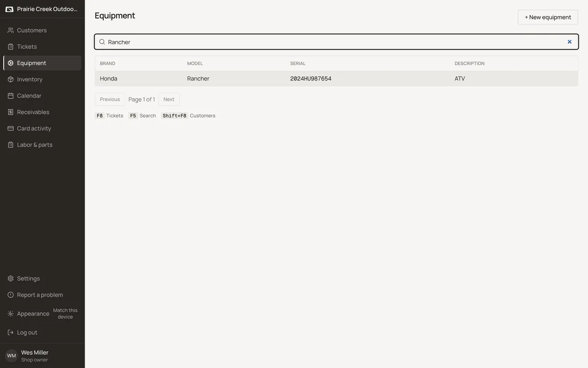This screenshot has height=368, width=588.
Task: Add new equipment
Action: 548,17
